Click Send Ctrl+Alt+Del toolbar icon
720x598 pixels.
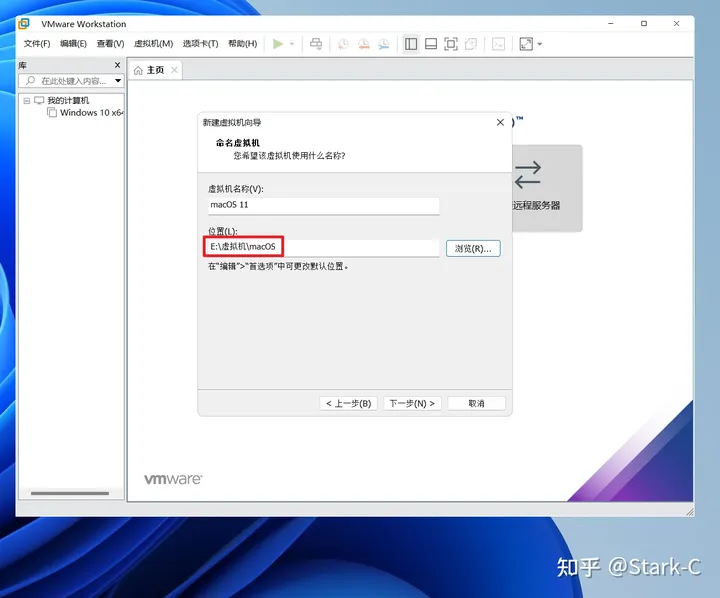316,44
